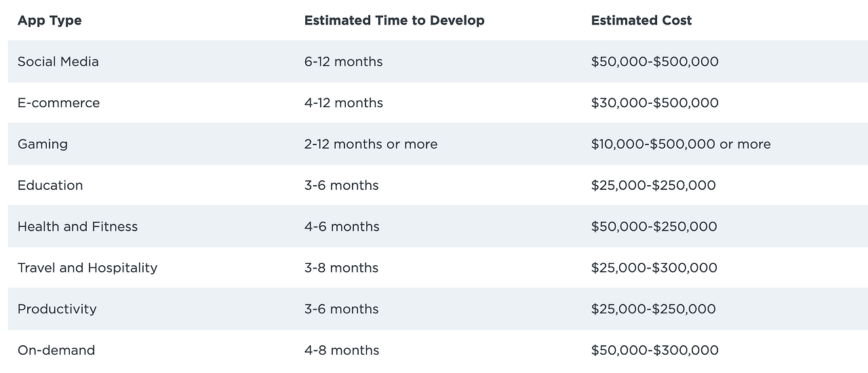Click the "4-8 months" time cell
Viewport: 868px width, 373px height.
[342, 351]
